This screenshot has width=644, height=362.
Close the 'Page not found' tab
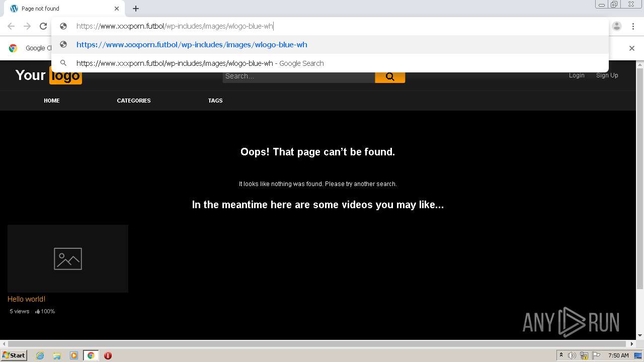(117, 9)
